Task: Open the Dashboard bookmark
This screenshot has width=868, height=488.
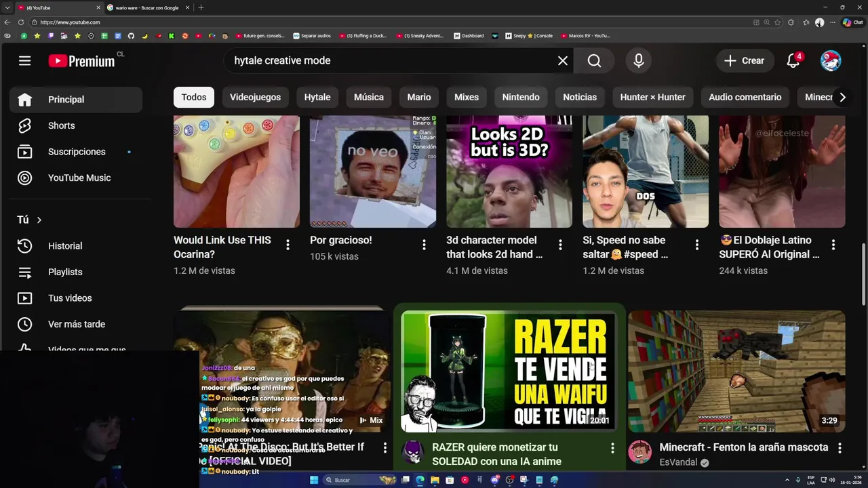Action: [469, 36]
